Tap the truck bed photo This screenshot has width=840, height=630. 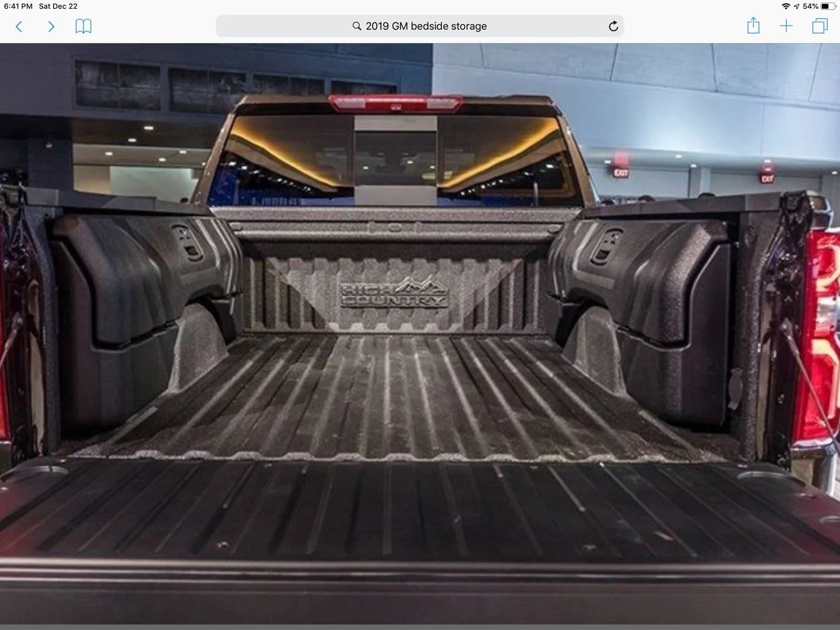click(x=420, y=334)
